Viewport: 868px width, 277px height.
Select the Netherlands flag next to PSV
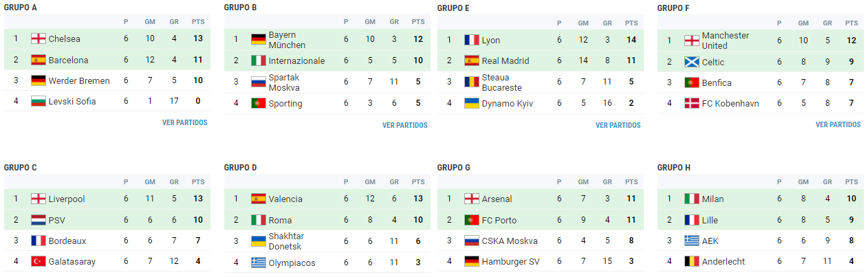[x=39, y=220]
